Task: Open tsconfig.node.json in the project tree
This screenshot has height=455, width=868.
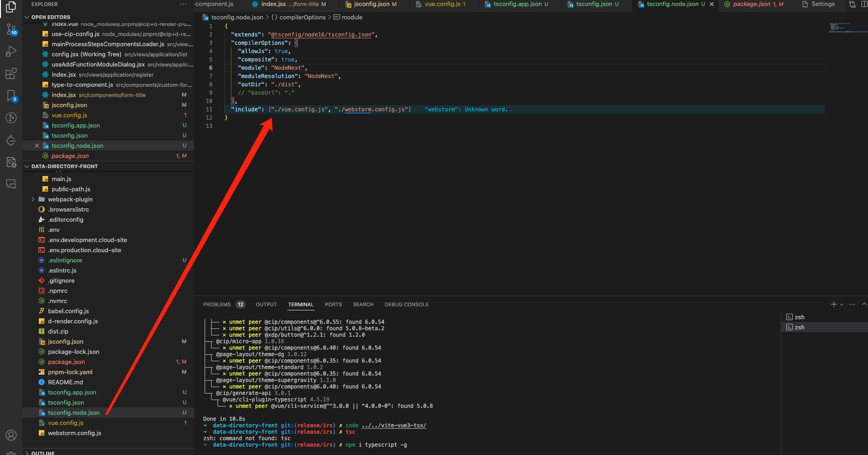Action: click(74, 413)
